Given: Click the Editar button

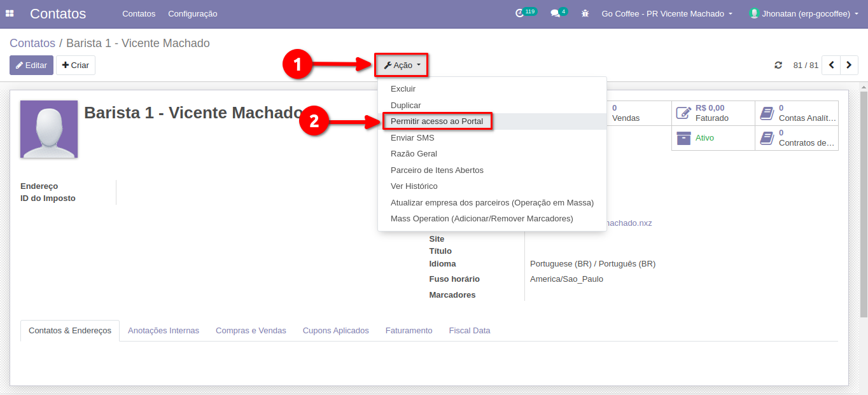Looking at the screenshot, I should [31, 65].
